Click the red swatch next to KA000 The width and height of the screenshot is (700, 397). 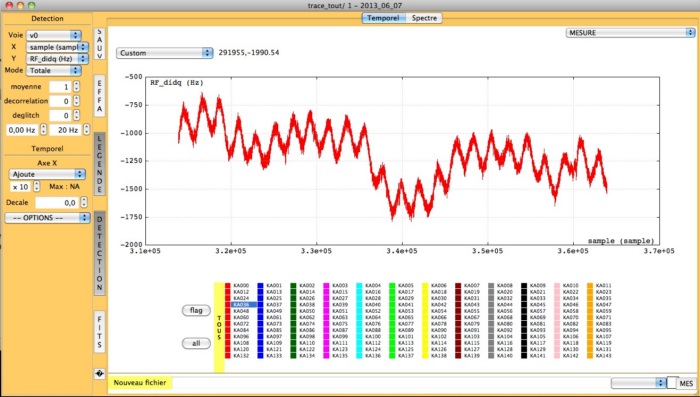pyautogui.click(x=228, y=285)
